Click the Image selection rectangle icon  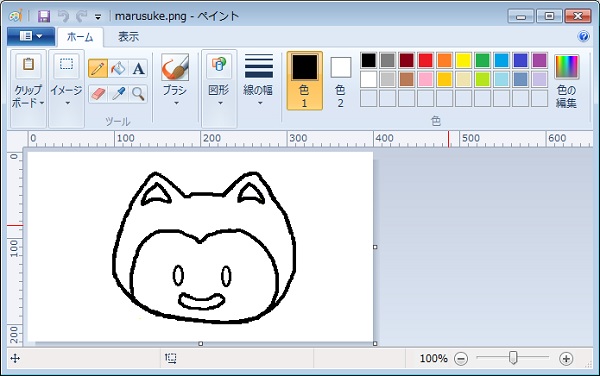coord(66,65)
